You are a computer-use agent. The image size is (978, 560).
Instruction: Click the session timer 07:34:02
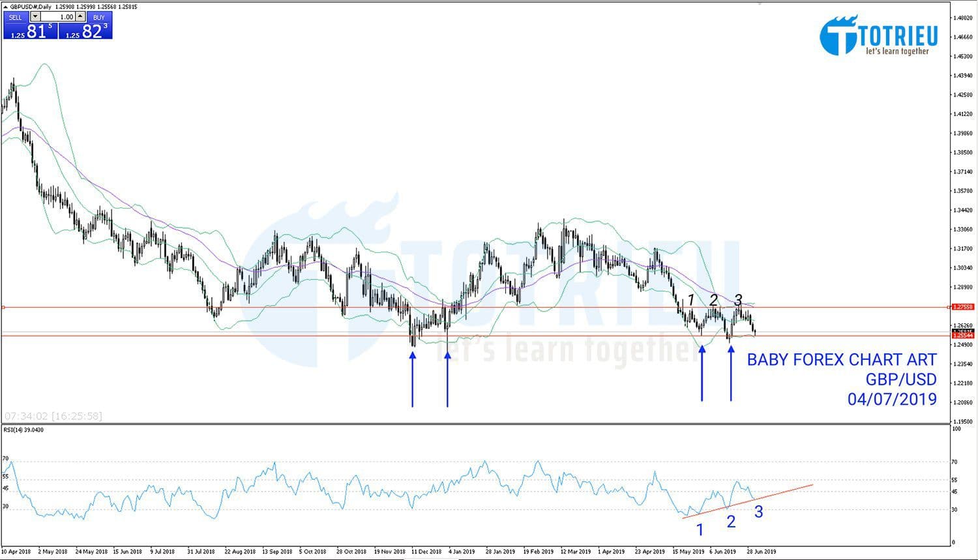pyautogui.click(x=25, y=415)
